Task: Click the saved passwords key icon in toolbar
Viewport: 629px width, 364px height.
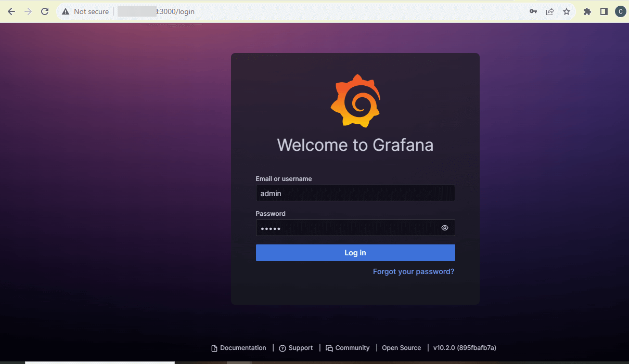Action: (x=533, y=11)
